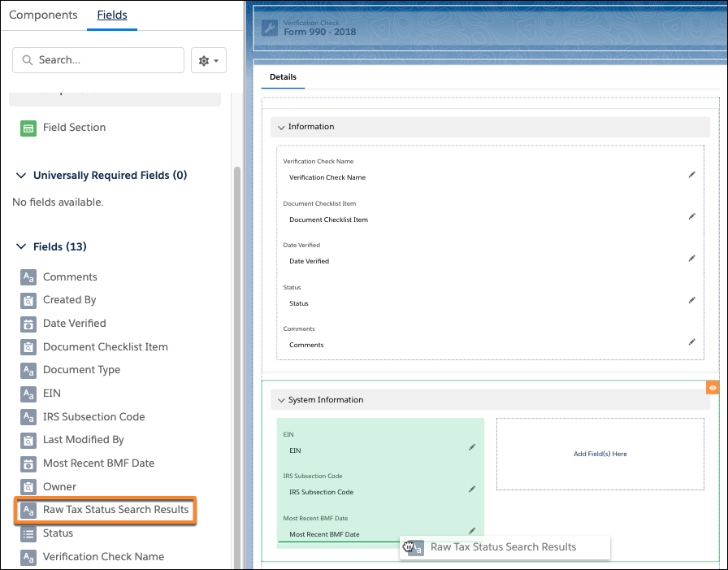Click the Verification Check Name text icon
This screenshot has height=570, width=728.
tap(28, 557)
